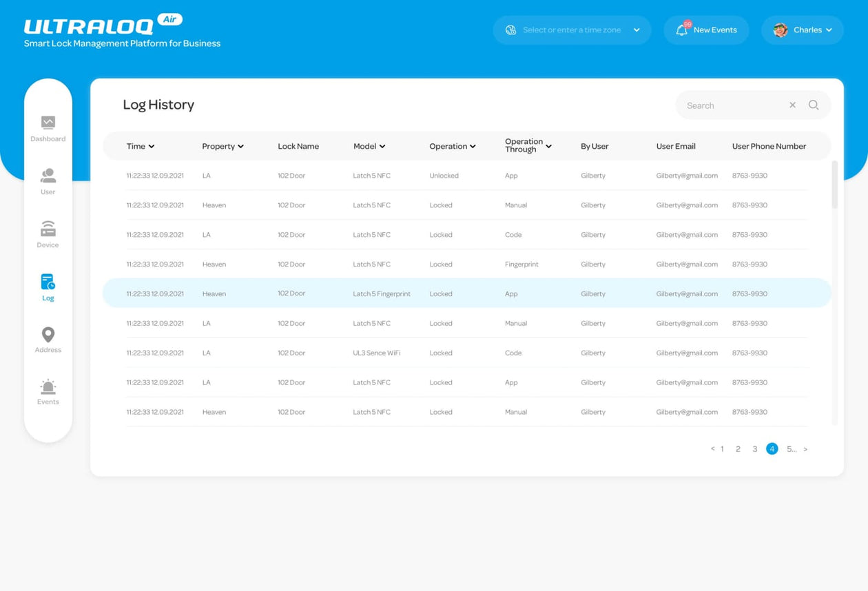Expand the Charles account menu
The image size is (868, 591).
803,30
